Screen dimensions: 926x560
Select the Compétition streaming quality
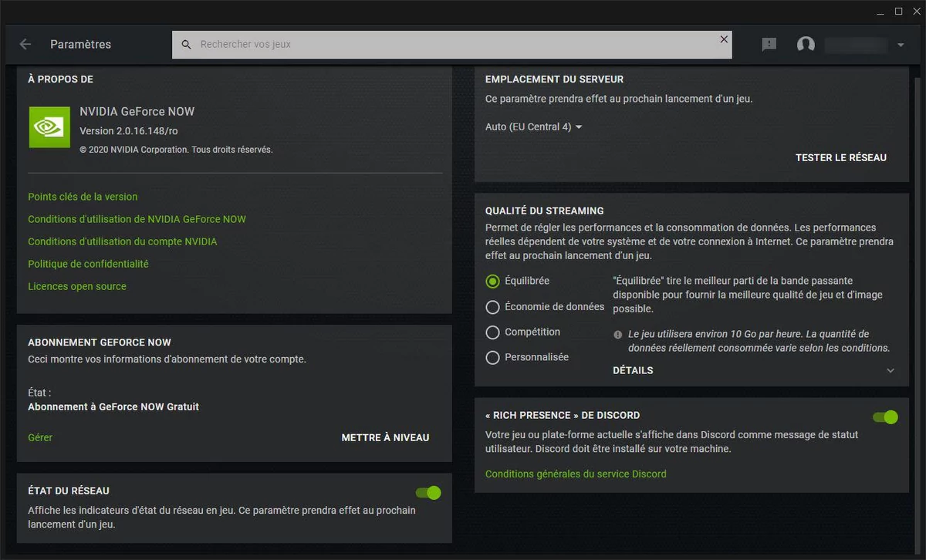click(492, 332)
